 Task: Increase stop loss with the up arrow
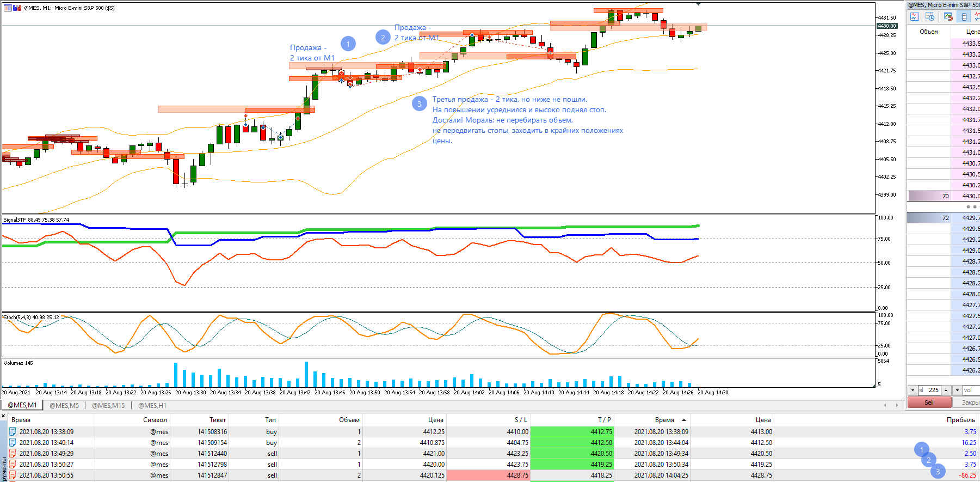946,391
